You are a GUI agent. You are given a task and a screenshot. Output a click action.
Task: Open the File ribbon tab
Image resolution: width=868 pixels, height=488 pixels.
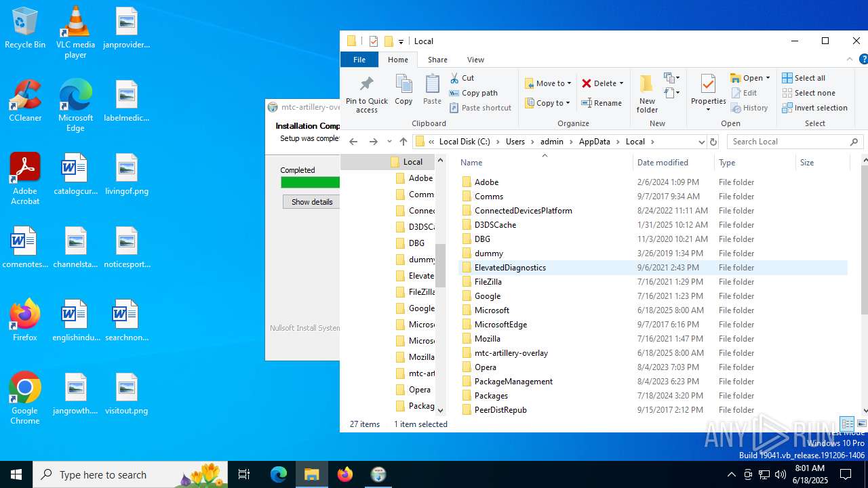[x=359, y=60]
